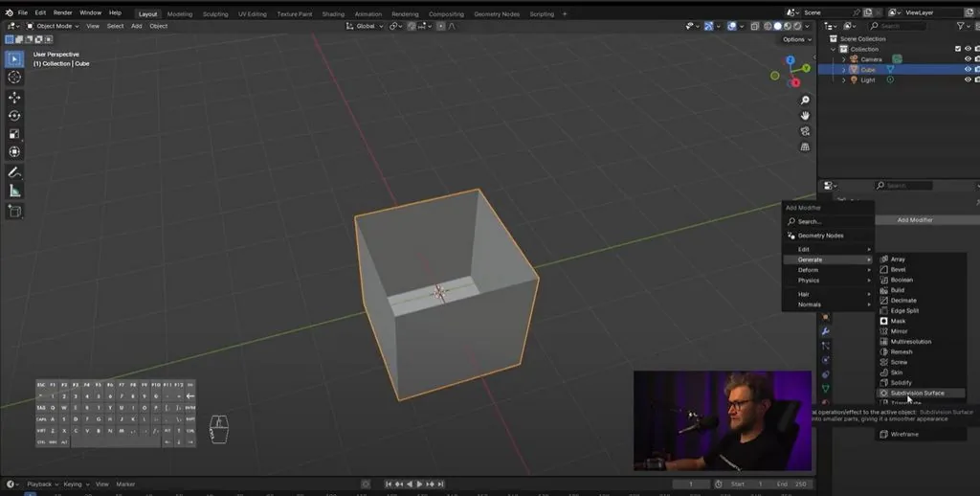The height and width of the screenshot is (496, 980).
Task: Open the Deform submenu in Add Modifier
Action: pyautogui.click(x=828, y=270)
